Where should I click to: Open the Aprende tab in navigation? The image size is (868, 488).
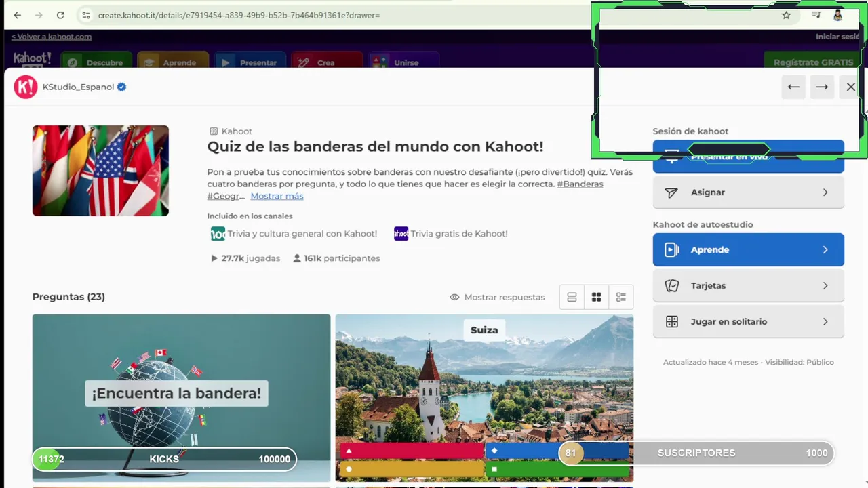172,62
